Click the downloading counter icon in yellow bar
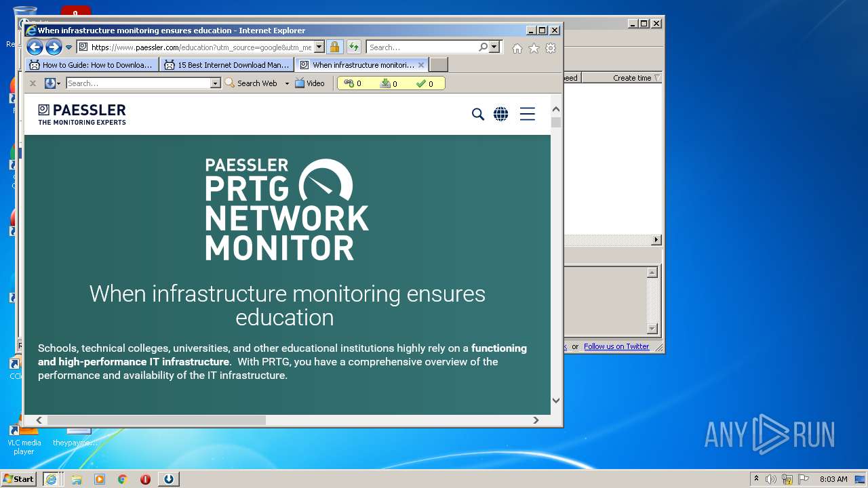The height and width of the screenshot is (488, 868). coord(385,83)
